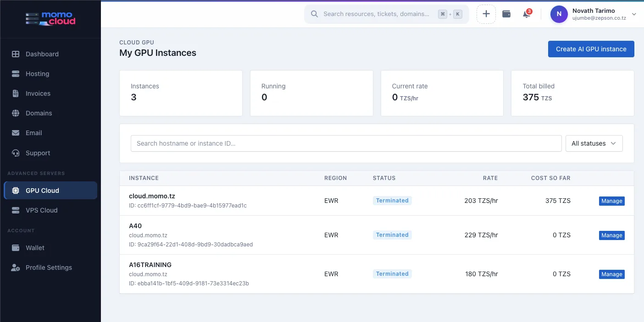Click the Terminated badge in the A40 row
The height and width of the screenshot is (322, 644).
click(x=392, y=235)
